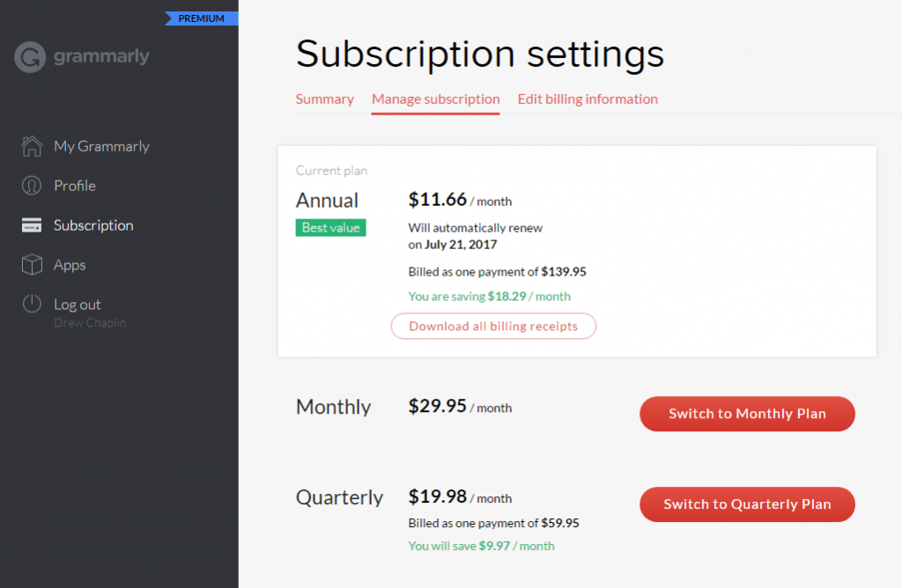Open the Edit billing information tab
This screenshot has height=588, width=902.
[x=588, y=99]
